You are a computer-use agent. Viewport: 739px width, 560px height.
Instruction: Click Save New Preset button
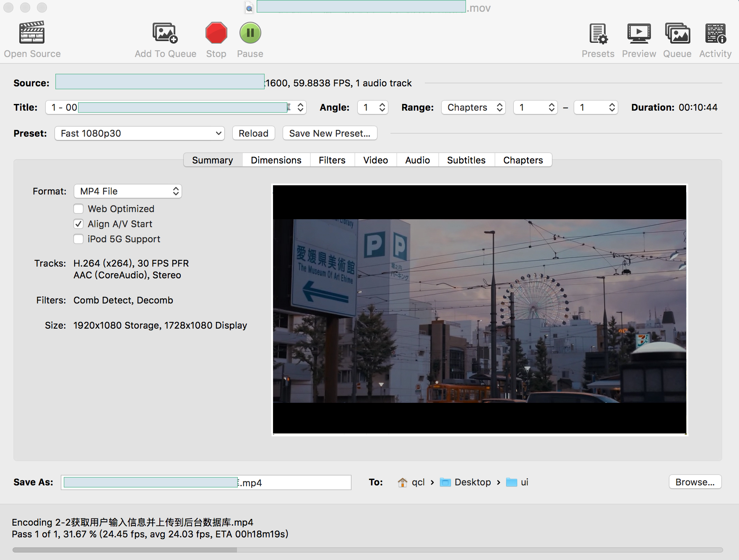coord(330,133)
